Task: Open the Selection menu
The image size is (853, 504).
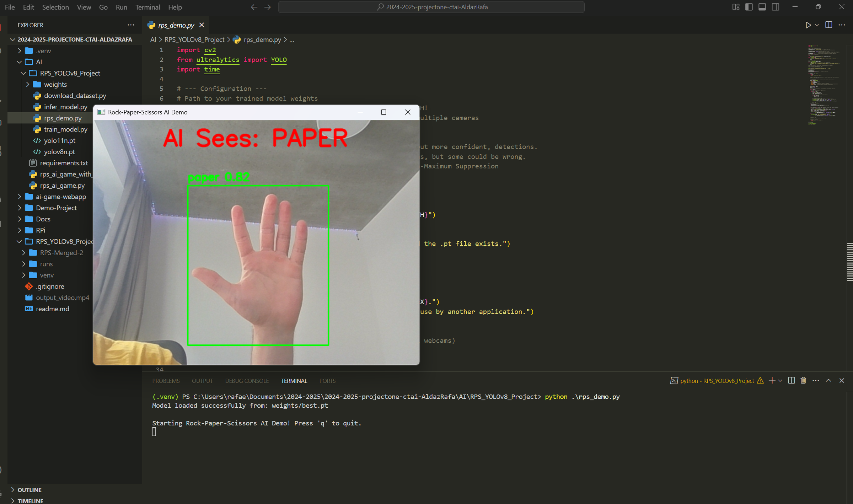Action: [55, 7]
